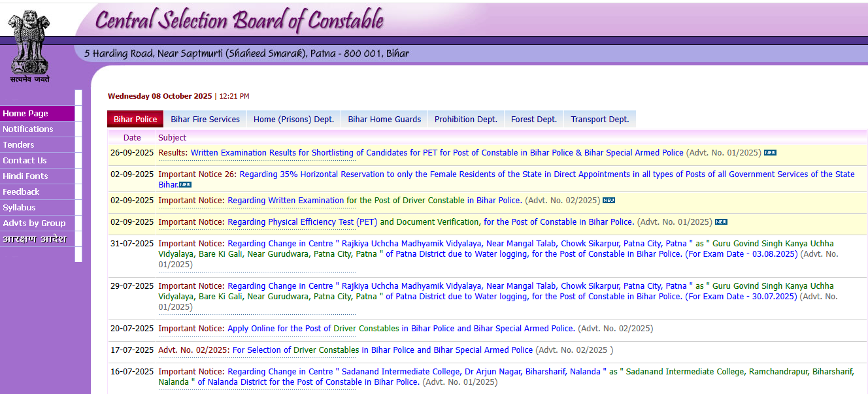Select Advts by Group in sidebar

34,223
